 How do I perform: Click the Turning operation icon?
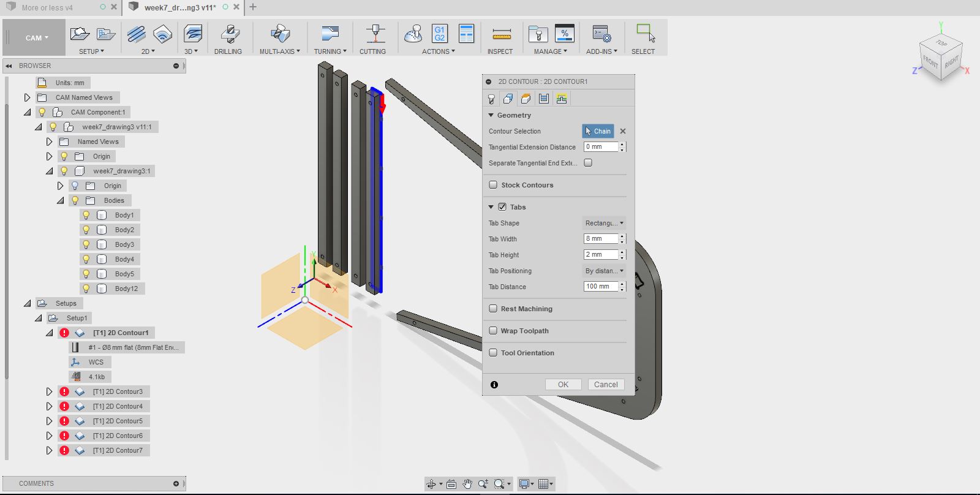(x=330, y=34)
